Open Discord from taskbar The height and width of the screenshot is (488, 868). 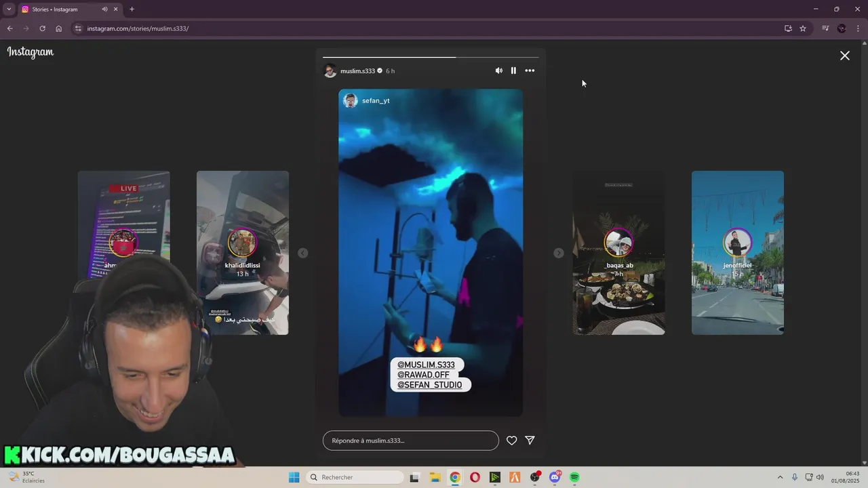(x=555, y=477)
